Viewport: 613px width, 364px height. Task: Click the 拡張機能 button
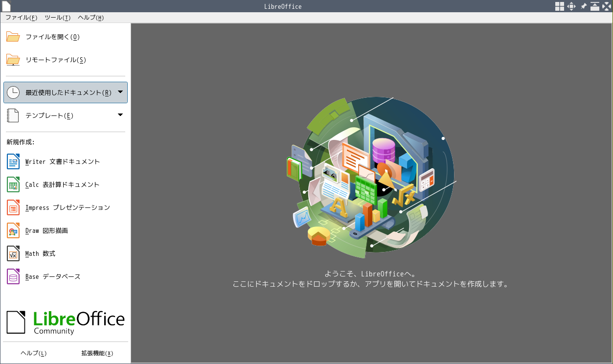[97, 353]
